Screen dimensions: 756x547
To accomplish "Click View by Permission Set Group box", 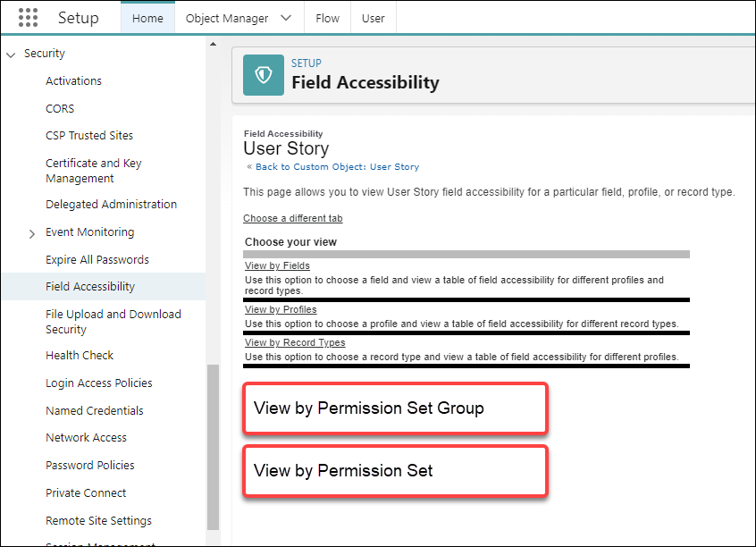I will [395, 408].
